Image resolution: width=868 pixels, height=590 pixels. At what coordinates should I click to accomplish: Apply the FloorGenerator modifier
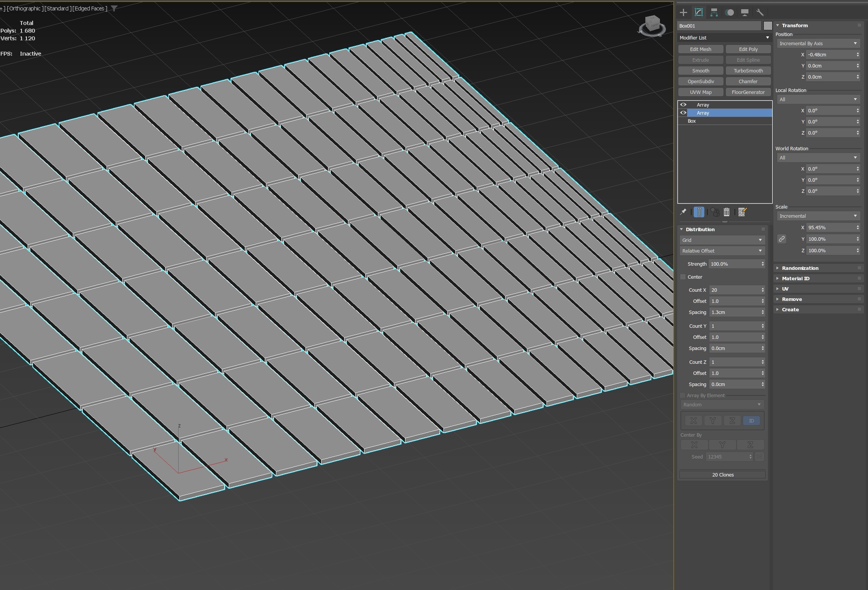pos(748,92)
